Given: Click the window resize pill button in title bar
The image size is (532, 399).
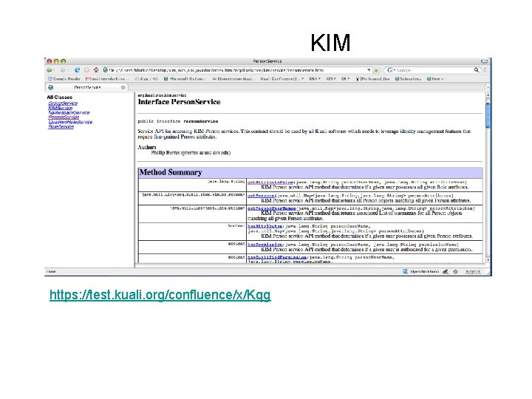Looking at the screenshot, I should [x=485, y=61].
